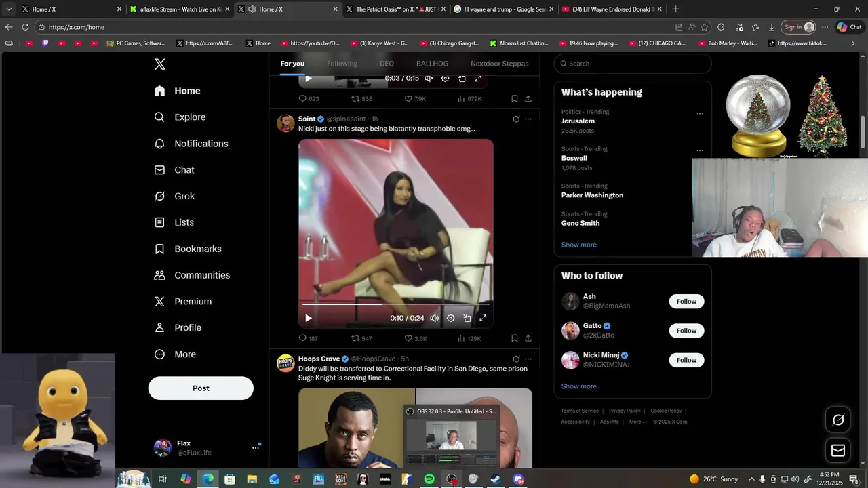Switch to the BALLHOG tab
868x488 pixels.
click(432, 64)
